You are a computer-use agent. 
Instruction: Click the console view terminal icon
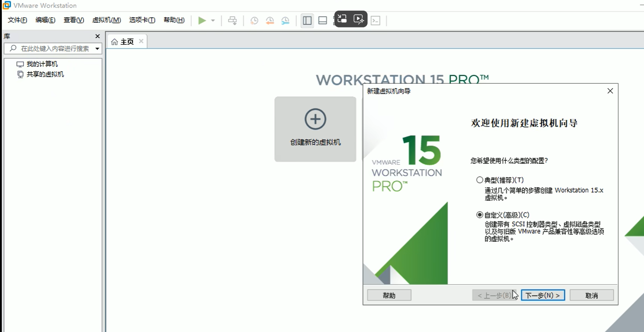pyautogui.click(x=376, y=20)
